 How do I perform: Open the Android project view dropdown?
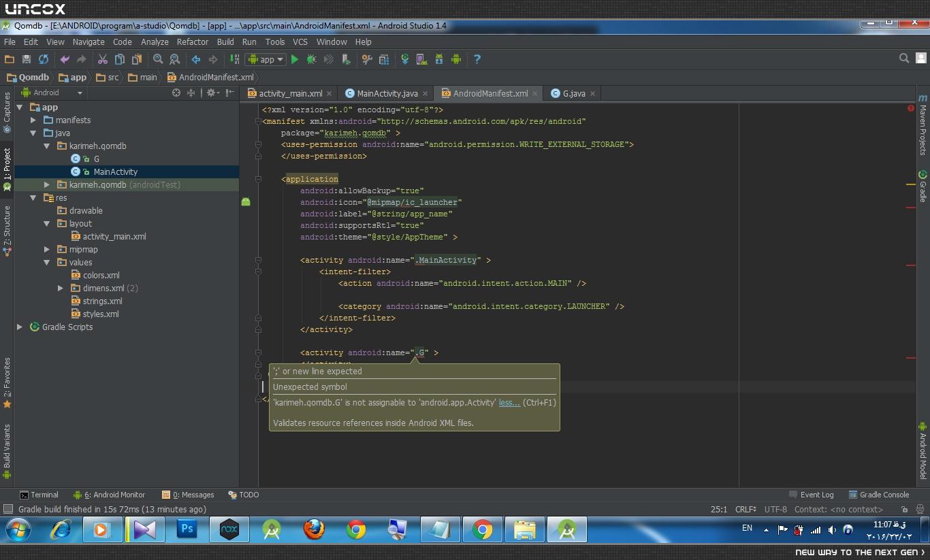(x=52, y=93)
